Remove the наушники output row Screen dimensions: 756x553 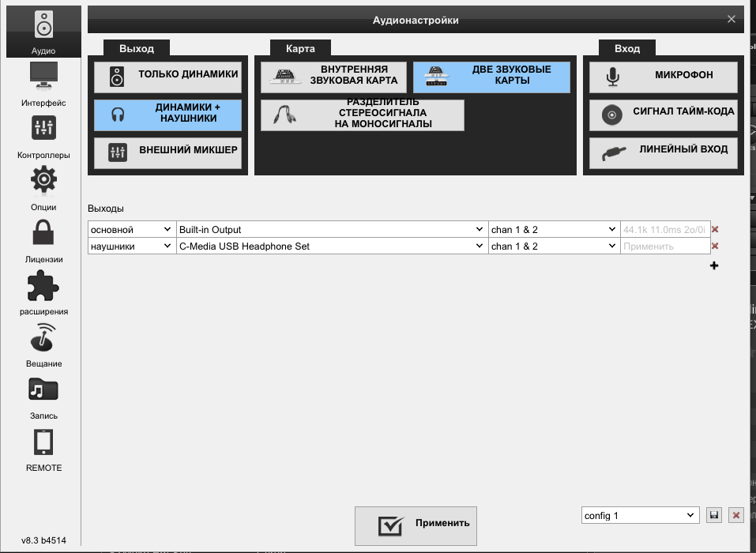pyautogui.click(x=715, y=246)
